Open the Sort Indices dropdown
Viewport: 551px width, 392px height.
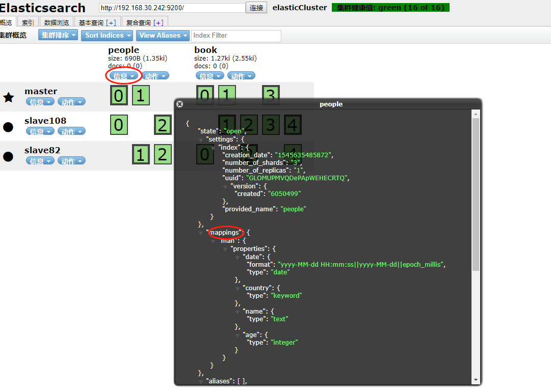pos(107,36)
